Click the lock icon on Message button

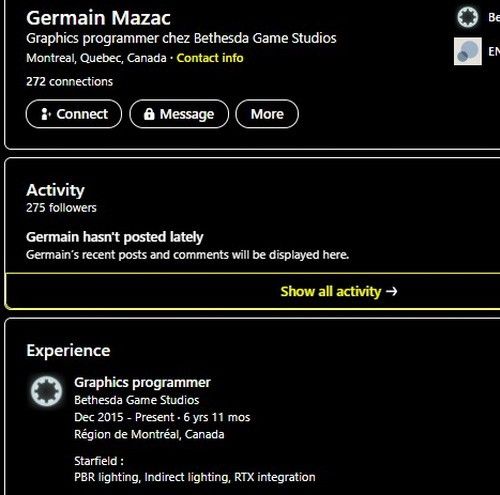pos(149,114)
